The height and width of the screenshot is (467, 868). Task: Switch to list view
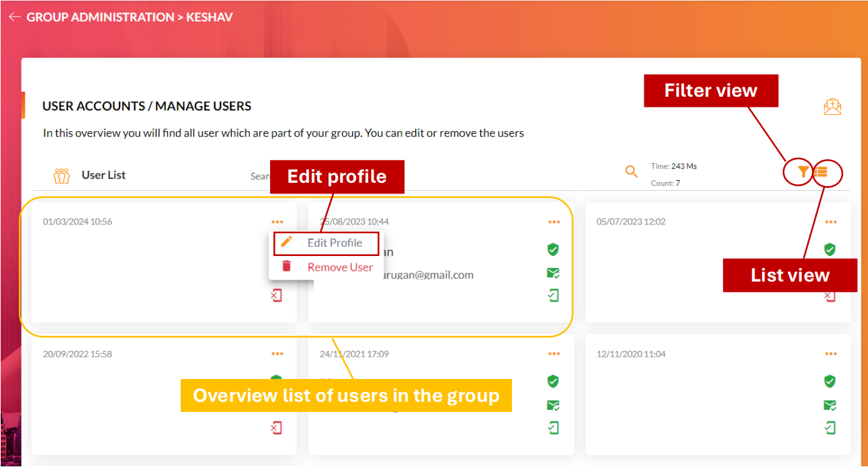point(822,172)
